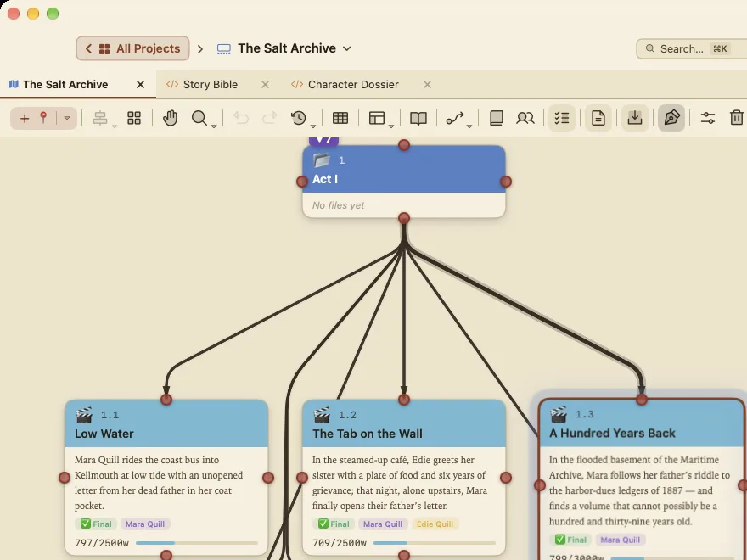Toggle the document page button

(x=598, y=118)
